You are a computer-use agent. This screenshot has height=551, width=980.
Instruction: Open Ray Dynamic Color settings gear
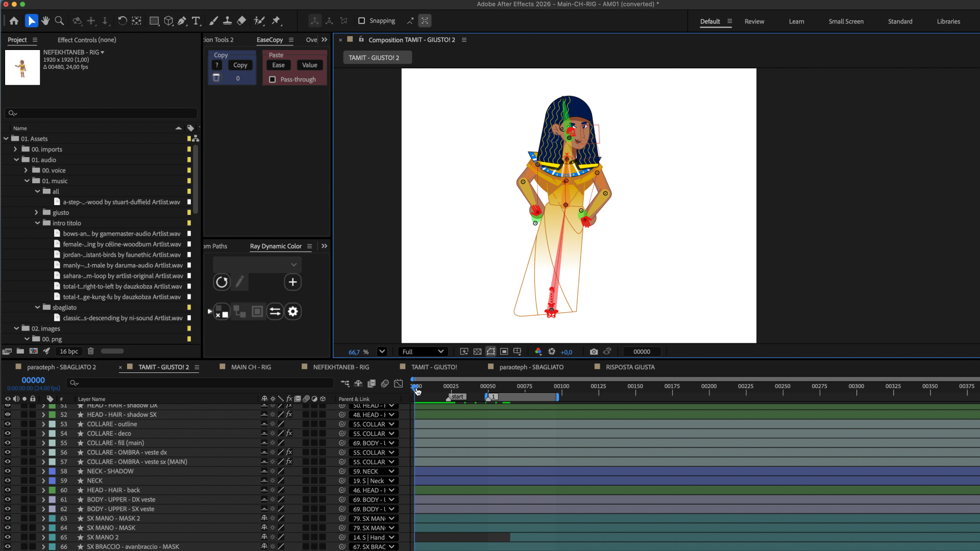[x=293, y=311]
